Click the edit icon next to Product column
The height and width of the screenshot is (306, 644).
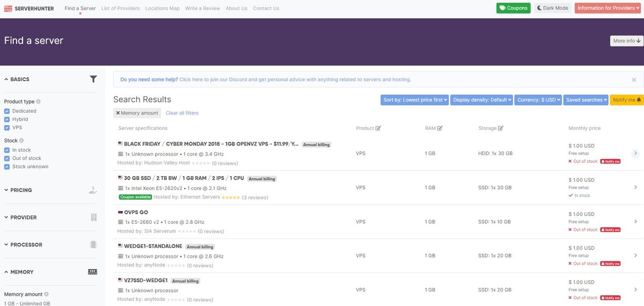click(378, 128)
